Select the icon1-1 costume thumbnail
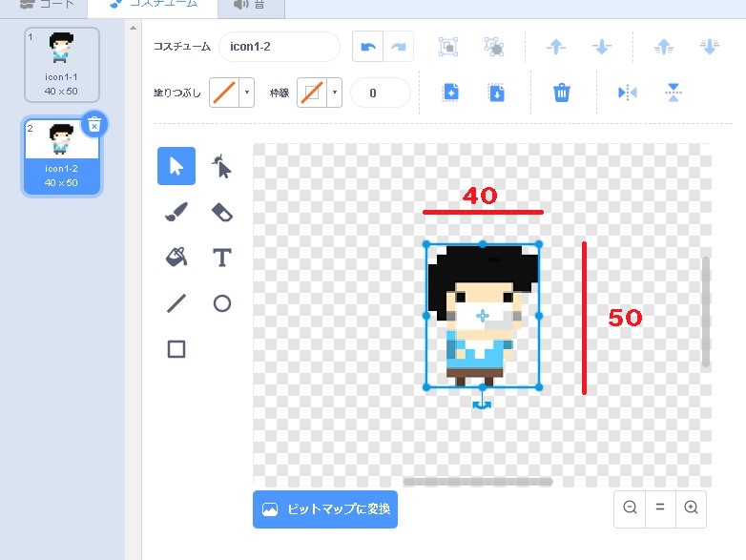Screen dimensions: 746x560 (x=62, y=64)
